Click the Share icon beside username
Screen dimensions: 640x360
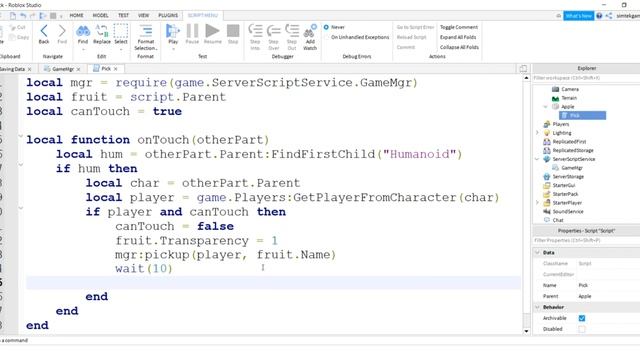click(609, 16)
